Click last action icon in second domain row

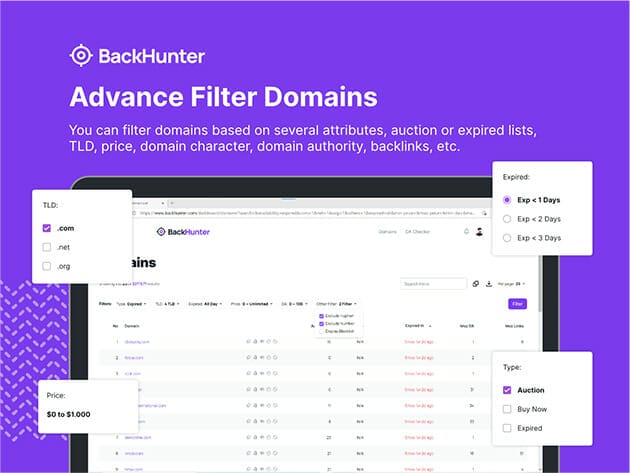(x=273, y=356)
